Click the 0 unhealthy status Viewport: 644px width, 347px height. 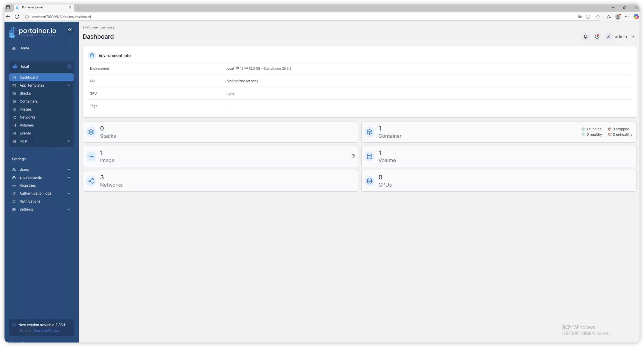620,134
